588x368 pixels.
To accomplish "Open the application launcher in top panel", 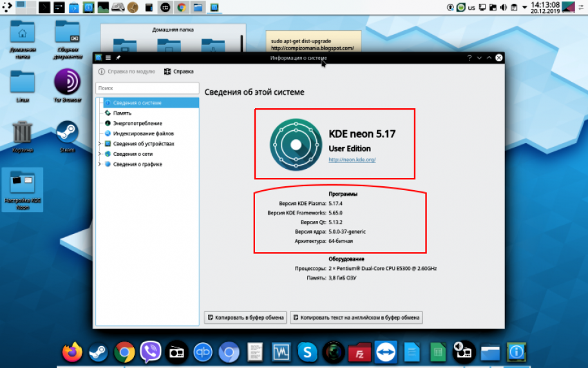I will 6,6.
